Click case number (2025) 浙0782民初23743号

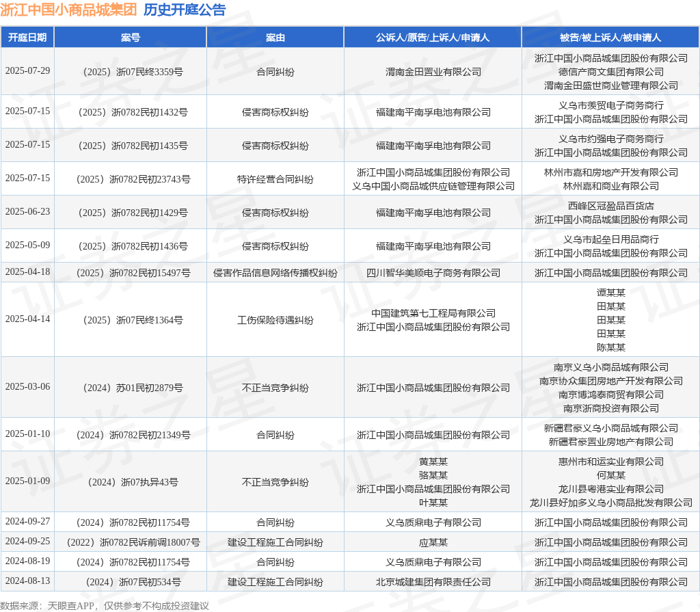tap(133, 178)
